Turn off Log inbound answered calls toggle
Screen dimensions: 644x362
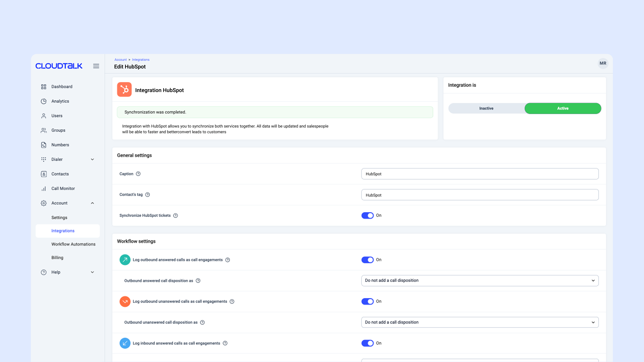(x=367, y=343)
